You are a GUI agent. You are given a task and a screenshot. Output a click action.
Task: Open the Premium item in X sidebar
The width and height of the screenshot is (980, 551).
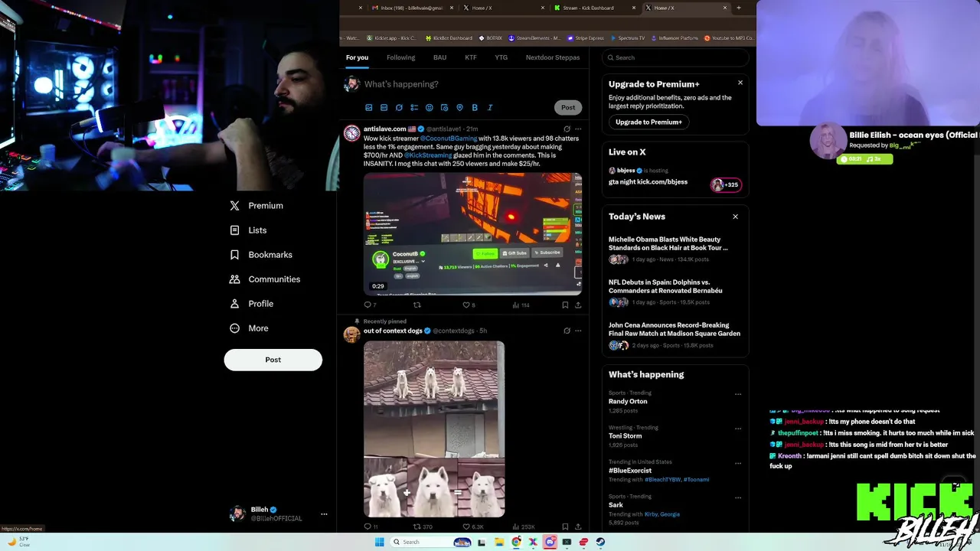pos(256,206)
